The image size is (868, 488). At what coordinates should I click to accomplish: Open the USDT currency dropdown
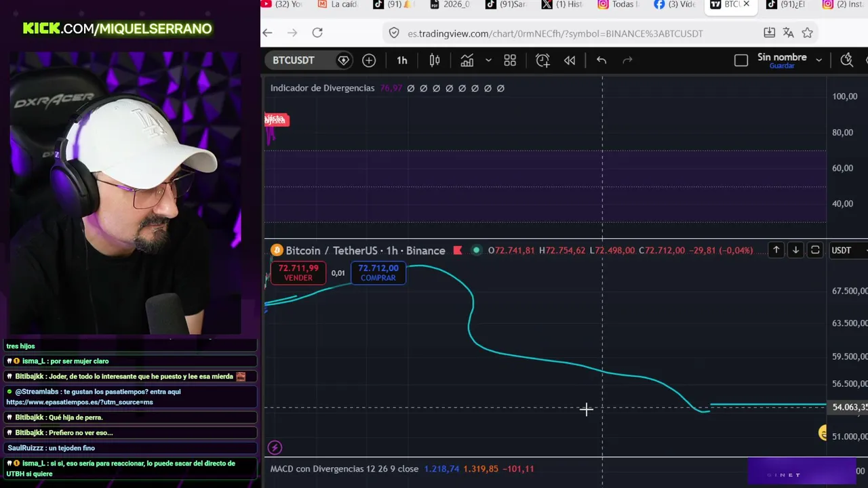tap(849, 250)
